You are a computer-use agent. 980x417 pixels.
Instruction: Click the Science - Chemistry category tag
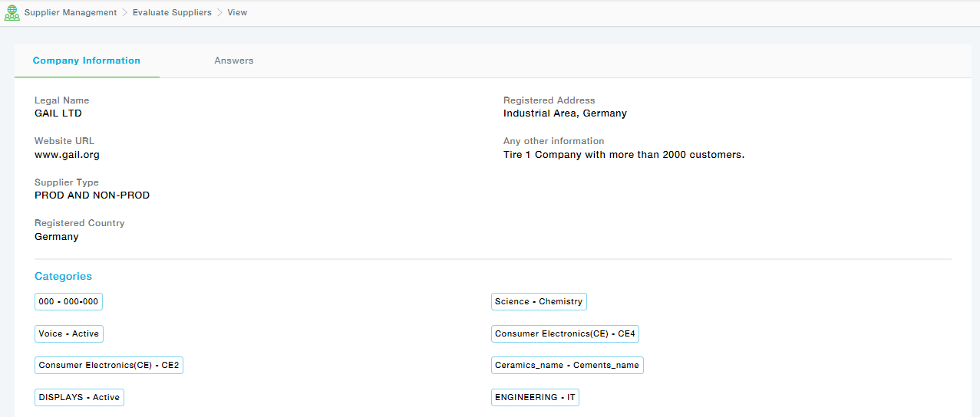[538, 302]
